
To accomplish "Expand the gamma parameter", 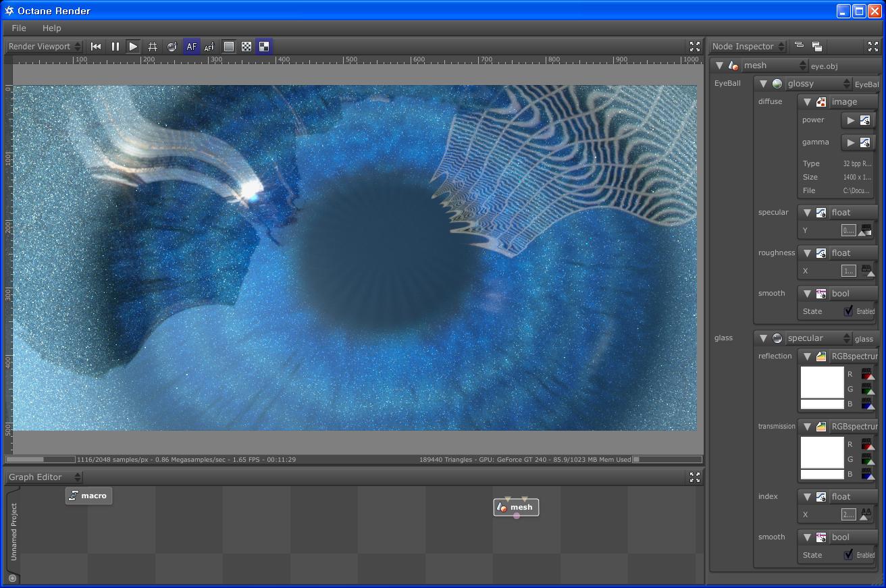I will pyautogui.click(x=851, y=142).
